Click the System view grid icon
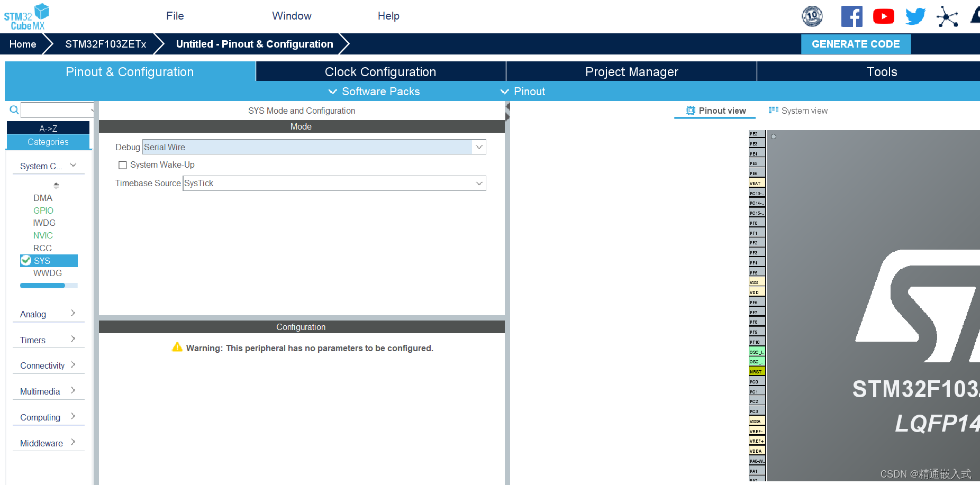 point(774,110)
